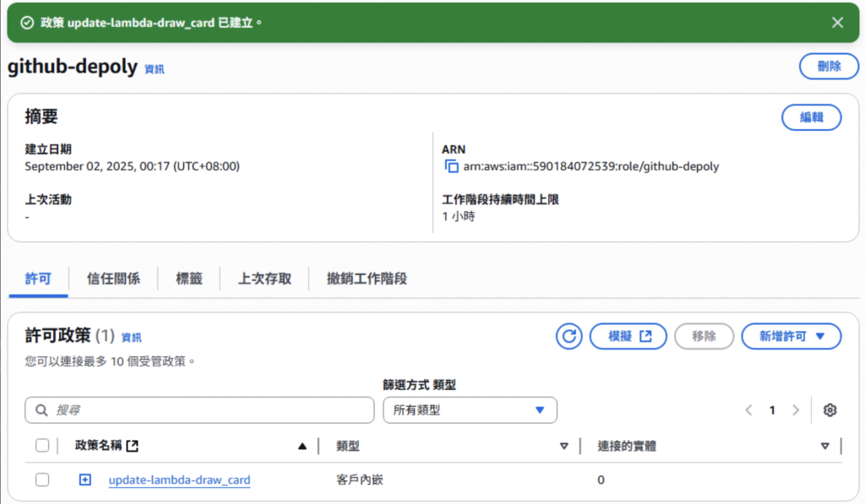Switch to the 信任關係 tab
Viewport: 865px width, 504px height.
pyautogui.click(x=113, y=279)
